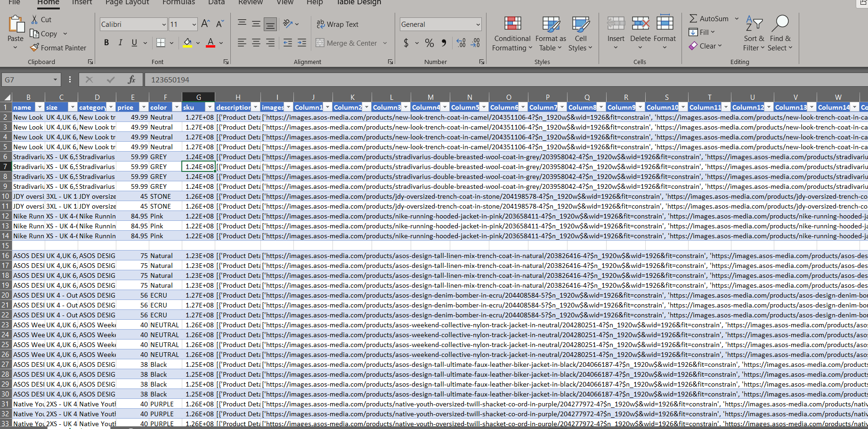Apply Comma Style

[x=444, y=43]
